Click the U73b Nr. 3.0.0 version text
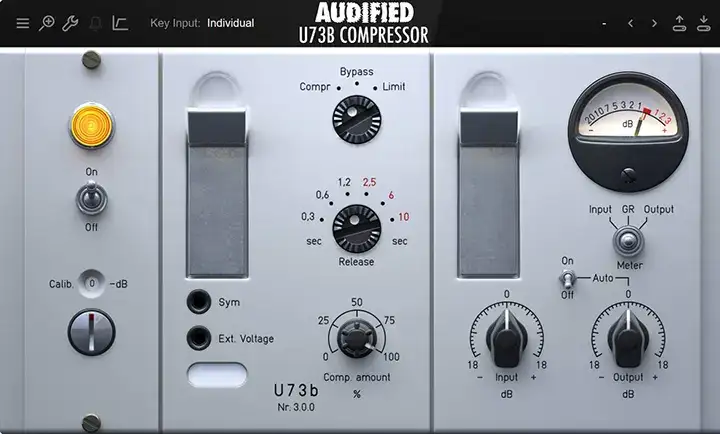The height and width of the screenshot is (434, 720). click(x=296, y=397)
